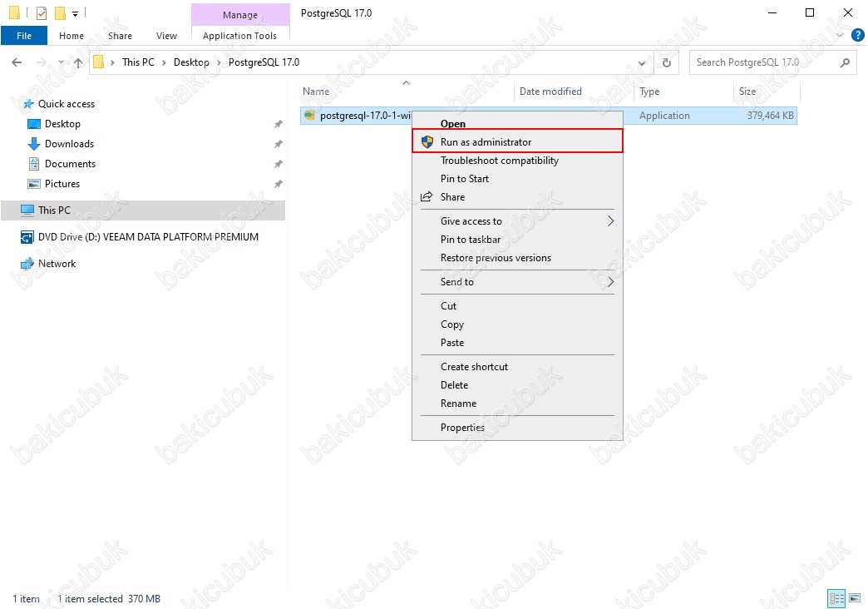The width and height of the screenshot is (868, 609).
Task: Choose Paste in context menu
Action: coord(517,343)
